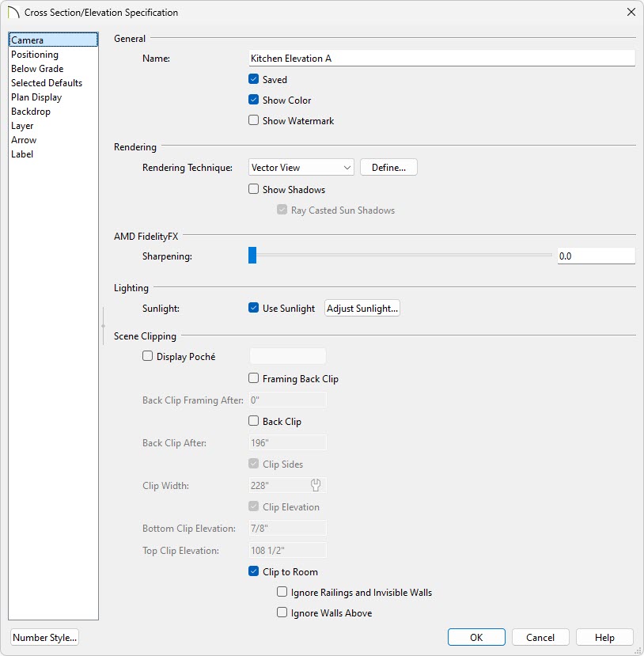
Task: Enable Show Shadows option
Action: [x=253, y=189]
